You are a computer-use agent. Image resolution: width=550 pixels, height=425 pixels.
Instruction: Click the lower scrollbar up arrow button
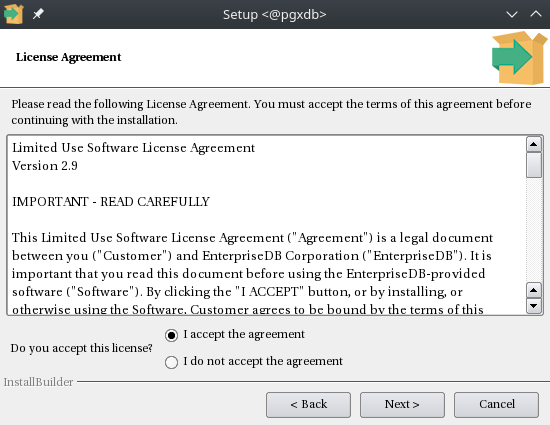(x=534, y=290)
